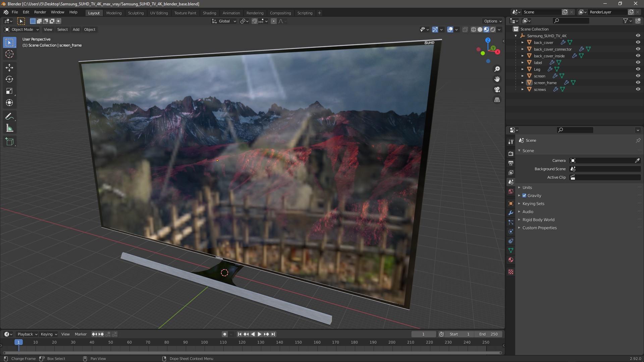The image size is (644, 362).
Task: Select the Add Cube tool
Action: point(9,142)
